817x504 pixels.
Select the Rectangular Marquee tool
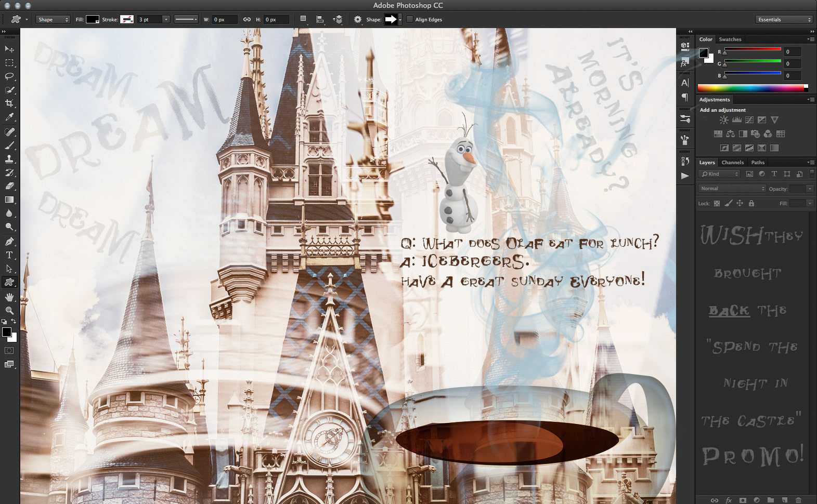9,63
